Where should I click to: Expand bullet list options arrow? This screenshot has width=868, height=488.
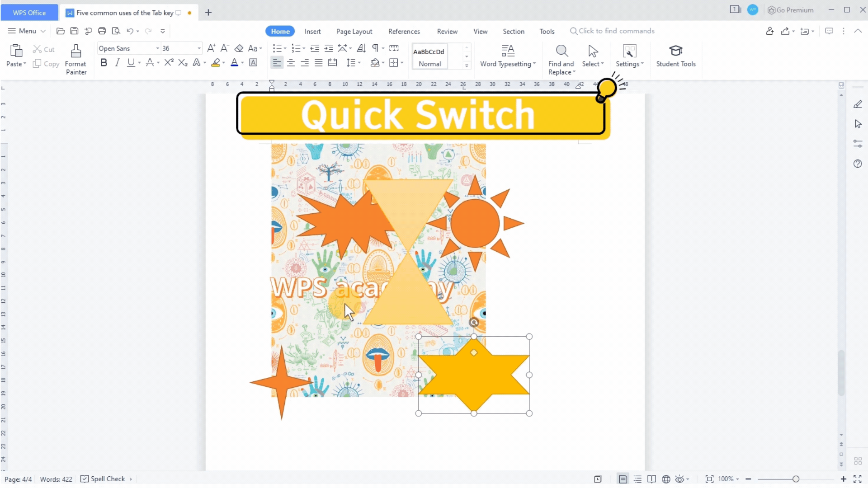click(285, 48)
